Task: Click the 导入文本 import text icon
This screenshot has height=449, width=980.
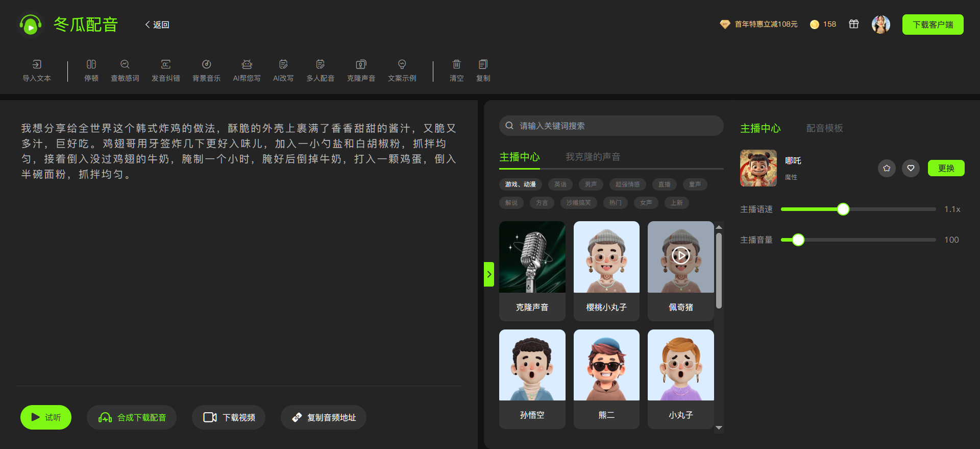Action: 37,64
